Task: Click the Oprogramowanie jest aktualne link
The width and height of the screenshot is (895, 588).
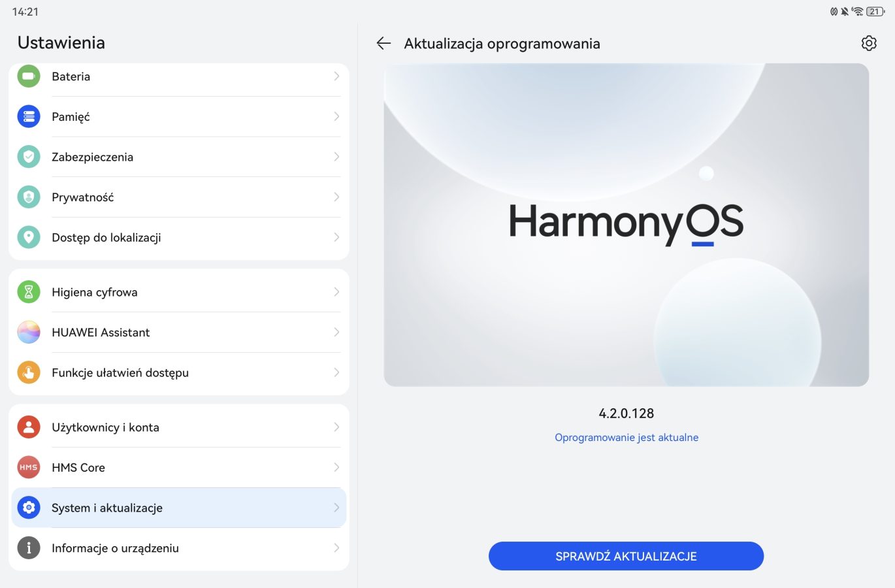Action: tap(626, 438)
